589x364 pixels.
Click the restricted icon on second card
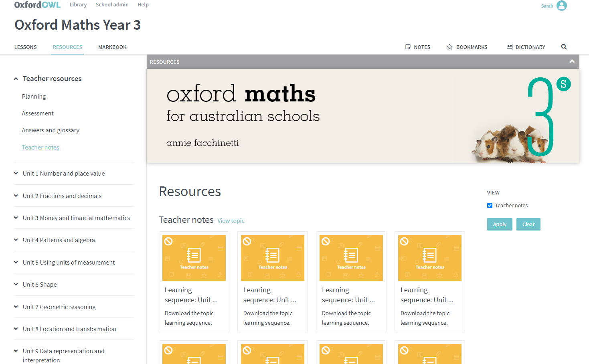click(x=247, y=241)
